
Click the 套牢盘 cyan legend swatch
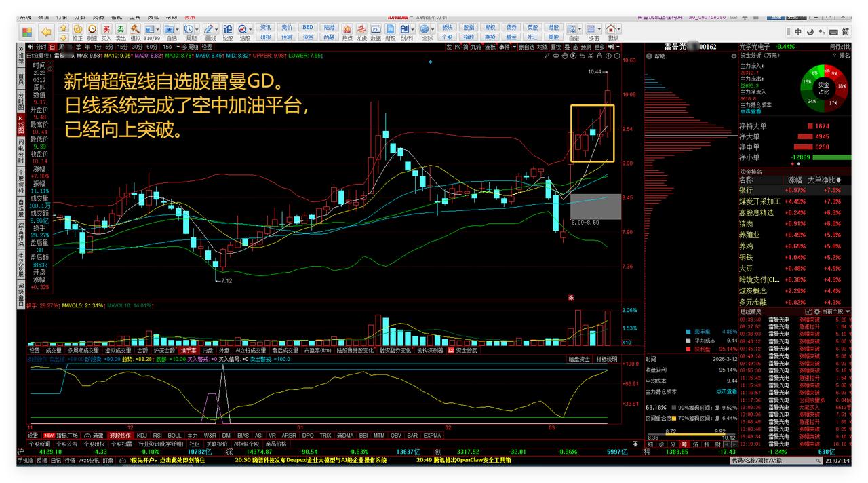click(x=688, y=332)
